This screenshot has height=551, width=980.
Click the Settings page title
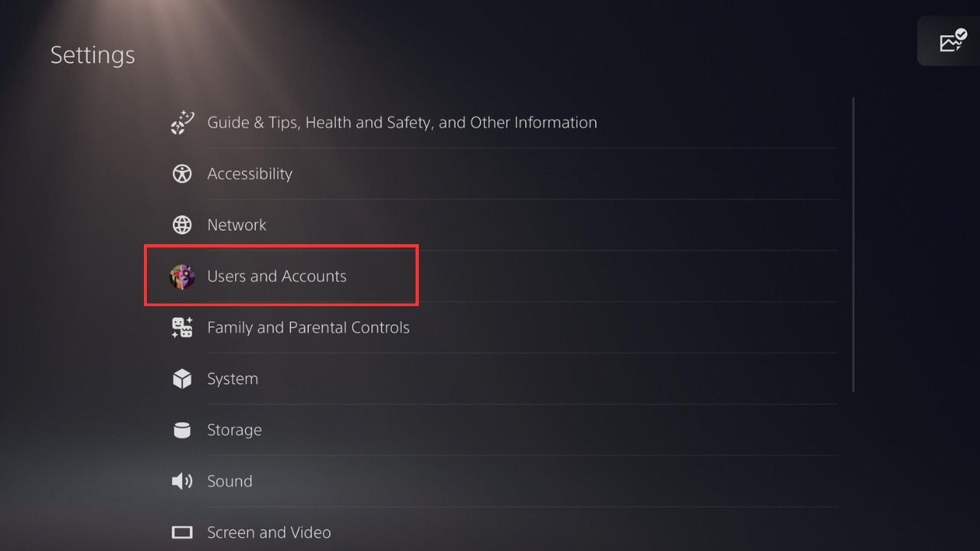tap(92, 54)
